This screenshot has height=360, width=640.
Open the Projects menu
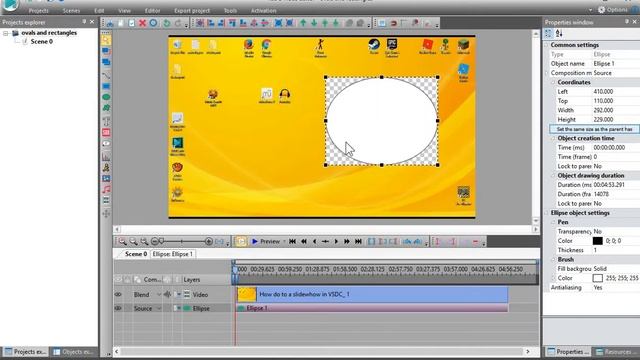click(x=38, y=11)
